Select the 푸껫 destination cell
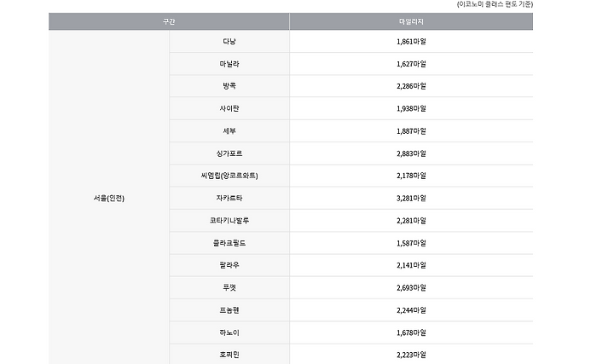This screenshot has height=364, width=614. (x=229, y=287)
